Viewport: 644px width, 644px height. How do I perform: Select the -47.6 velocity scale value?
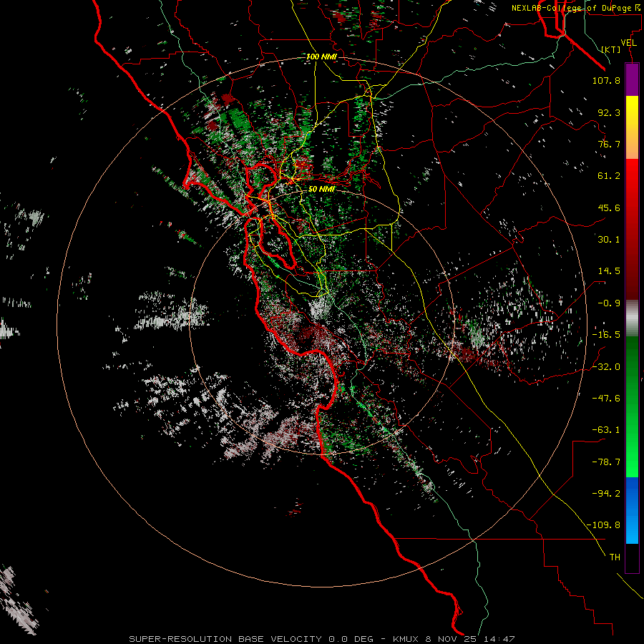tap(606, 399)
